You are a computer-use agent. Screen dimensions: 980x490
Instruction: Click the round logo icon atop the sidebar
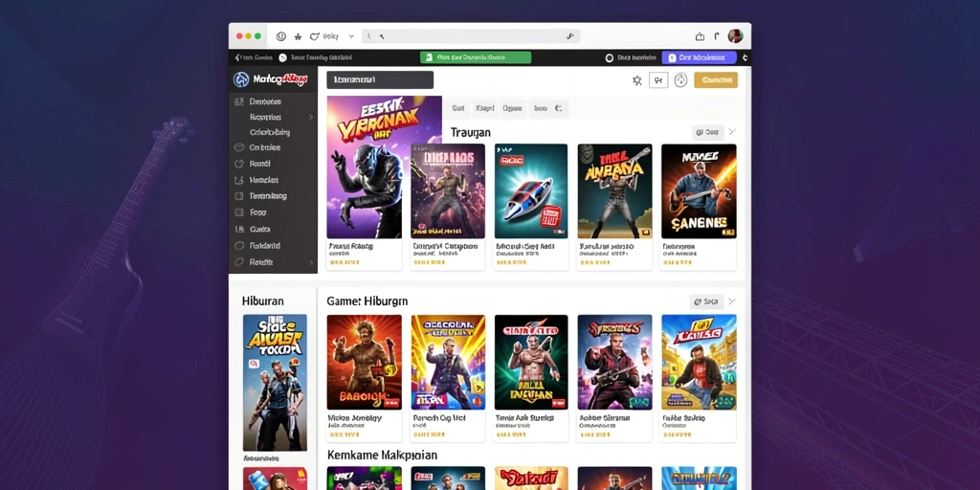coord(240,79)
